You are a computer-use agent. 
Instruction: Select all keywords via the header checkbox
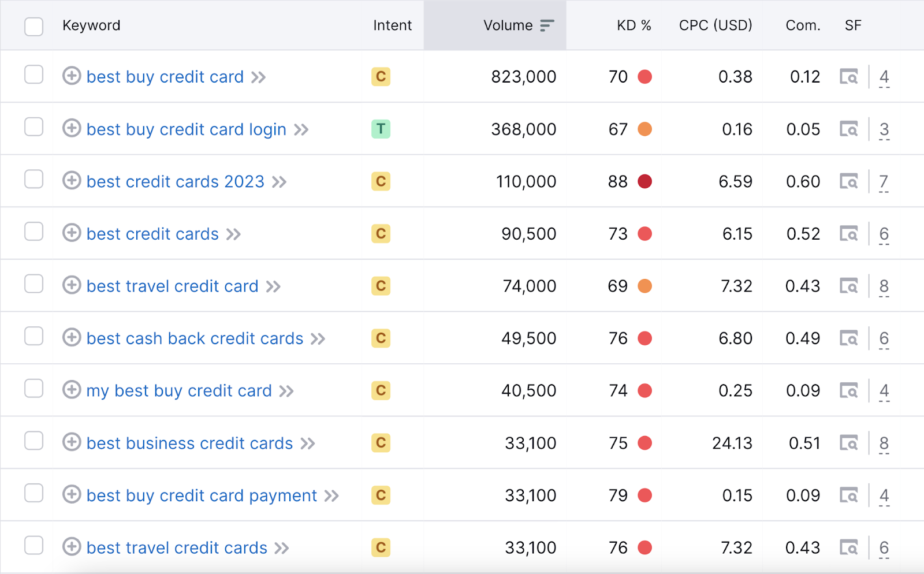point(34,26)
